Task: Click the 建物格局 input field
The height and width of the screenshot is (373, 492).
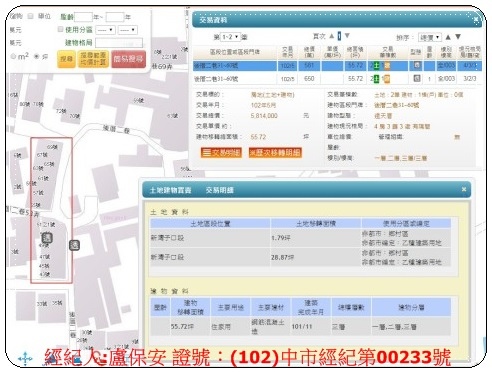Action: click(x=119, y=43)
